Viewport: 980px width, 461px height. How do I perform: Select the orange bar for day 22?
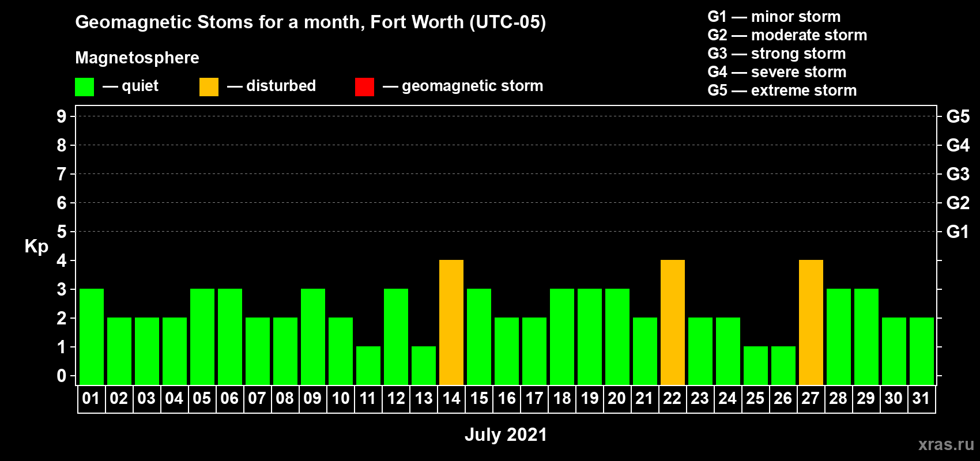[673, 323]
